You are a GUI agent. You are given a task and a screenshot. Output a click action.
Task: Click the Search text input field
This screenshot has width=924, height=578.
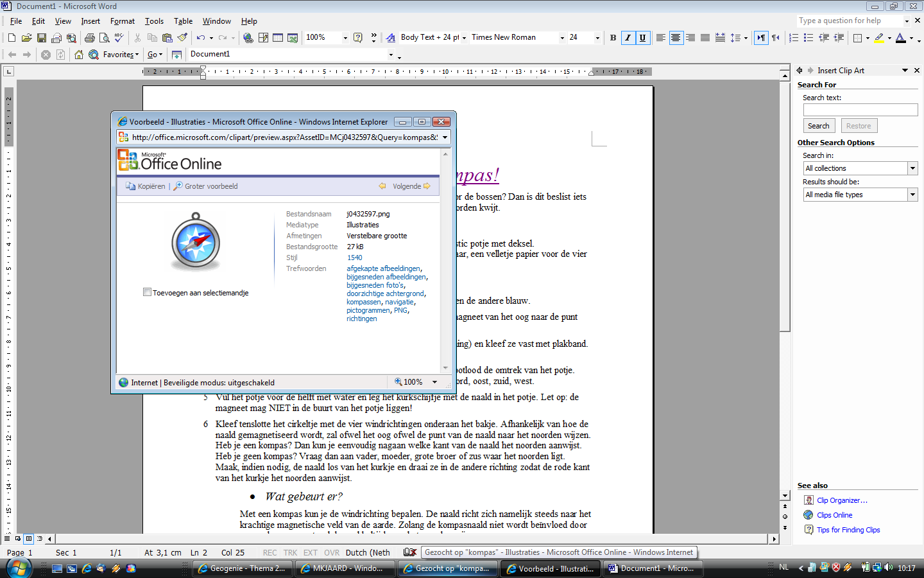pos(860,110)
